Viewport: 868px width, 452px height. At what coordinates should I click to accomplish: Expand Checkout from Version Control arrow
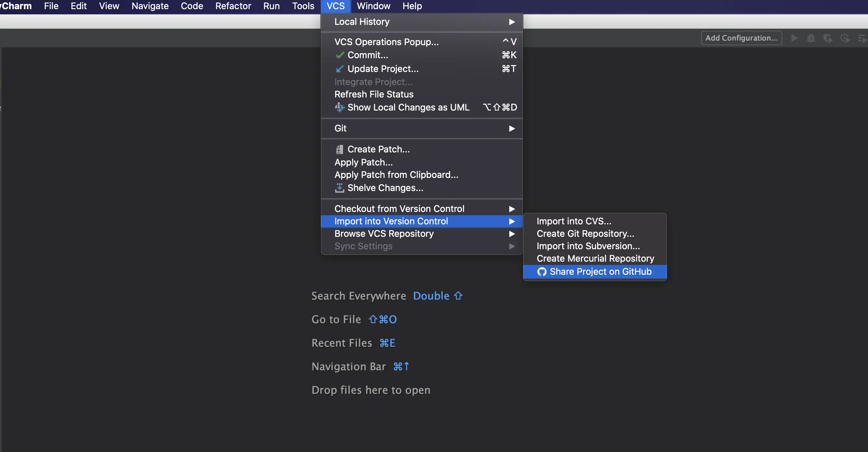click(x=512, y=209)
